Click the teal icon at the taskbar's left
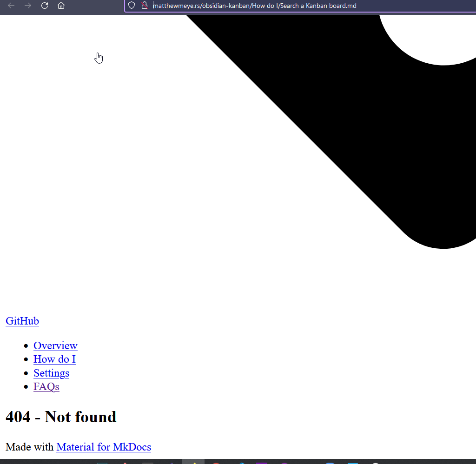The image size is (476, 464). click(101, 462)
